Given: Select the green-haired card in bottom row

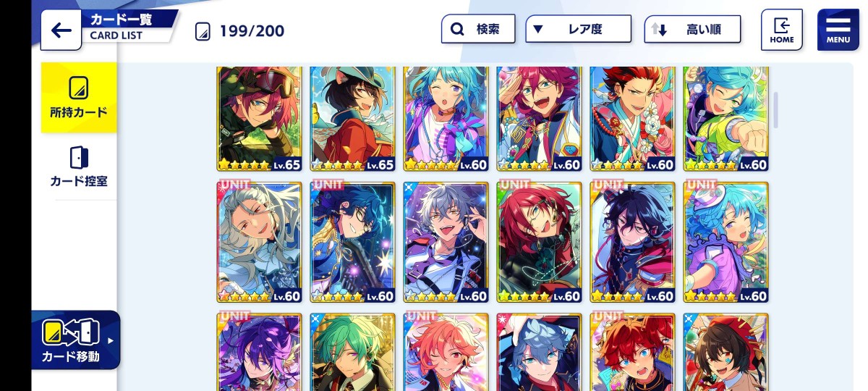Looking at the screenshot, I should 352,352.
